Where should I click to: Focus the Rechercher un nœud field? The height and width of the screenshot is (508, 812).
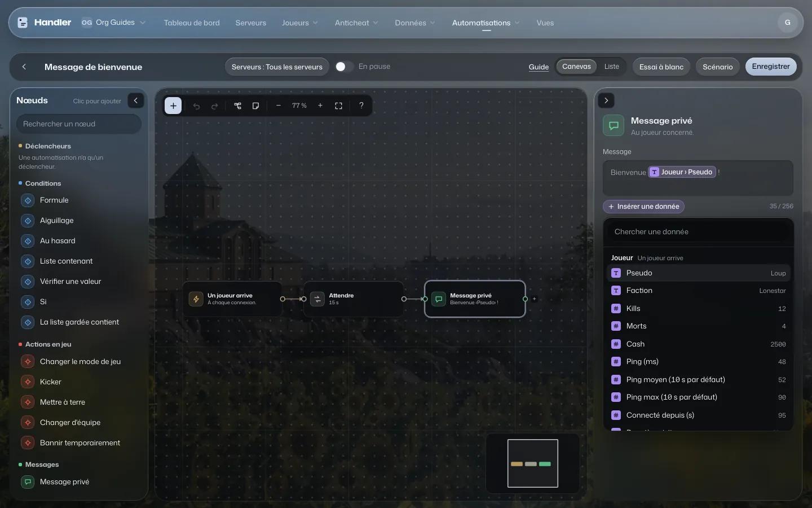click(79, 124)
